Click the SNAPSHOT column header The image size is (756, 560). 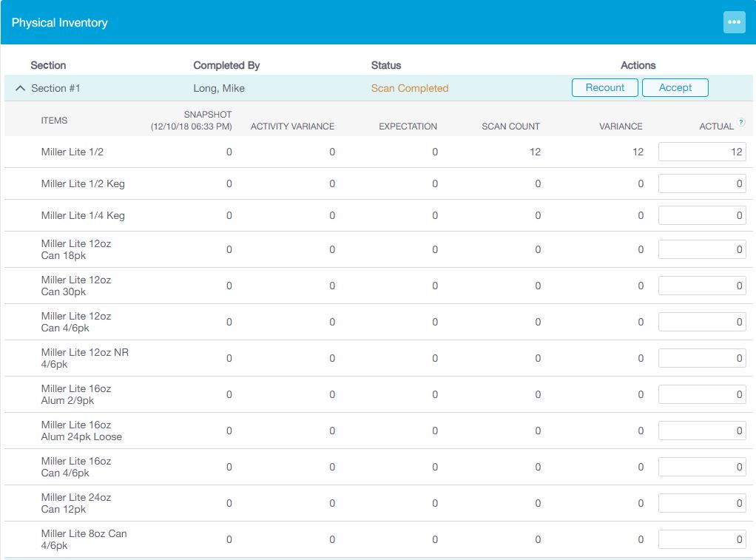[x=192, y=120]
